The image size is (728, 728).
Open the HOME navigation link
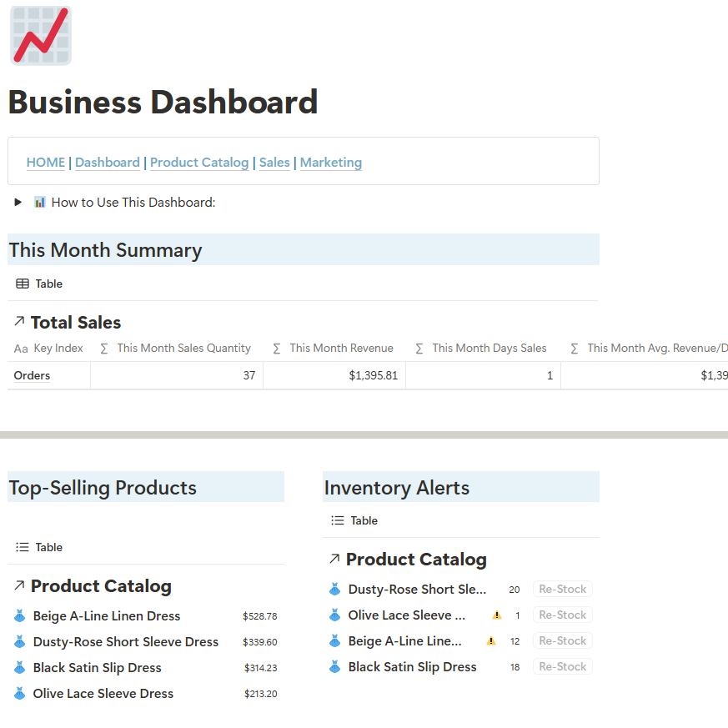tap(45, 163)
